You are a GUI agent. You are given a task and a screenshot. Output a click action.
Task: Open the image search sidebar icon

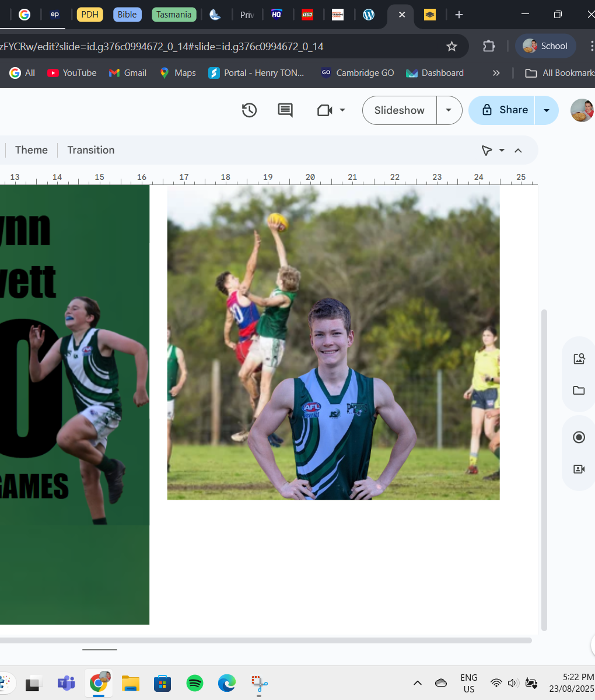579,358
